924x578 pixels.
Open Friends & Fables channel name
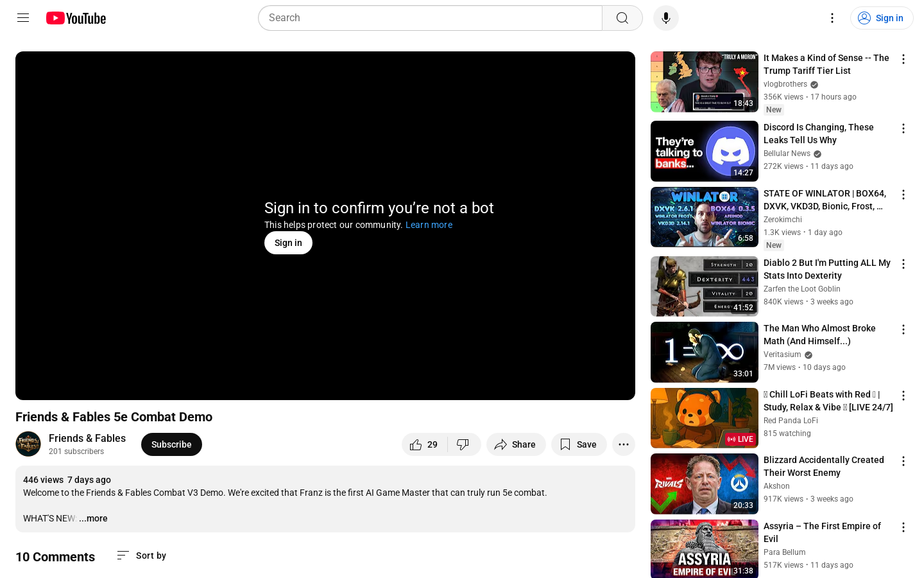[x=87, y=438]
